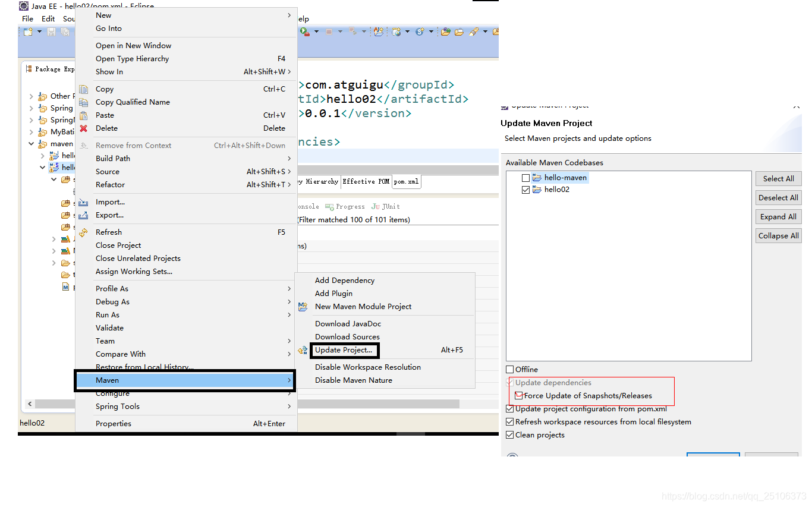
Task: Click the Copy icon in context menu
Action: (84, 89)
